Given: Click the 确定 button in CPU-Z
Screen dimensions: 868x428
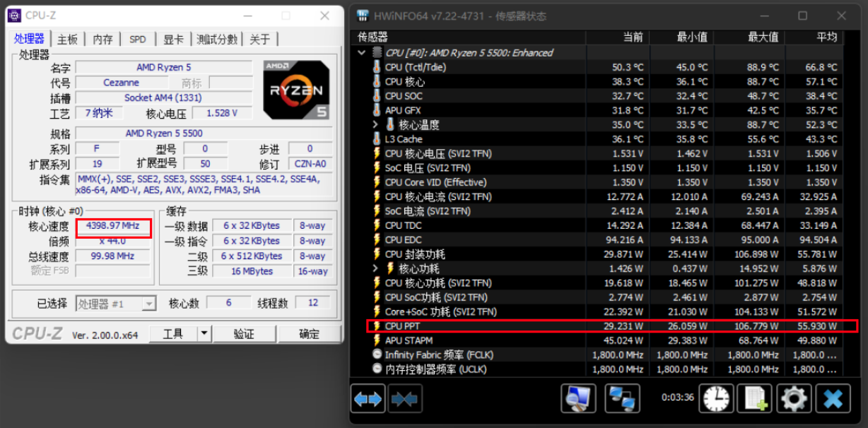Looking at the screenshot, I should 309,333.
